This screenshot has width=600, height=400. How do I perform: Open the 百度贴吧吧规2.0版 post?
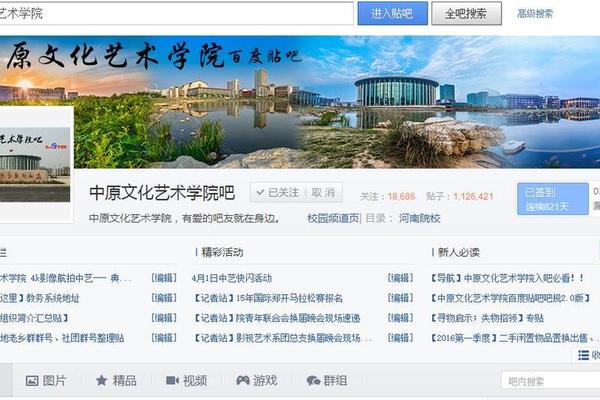511,298
